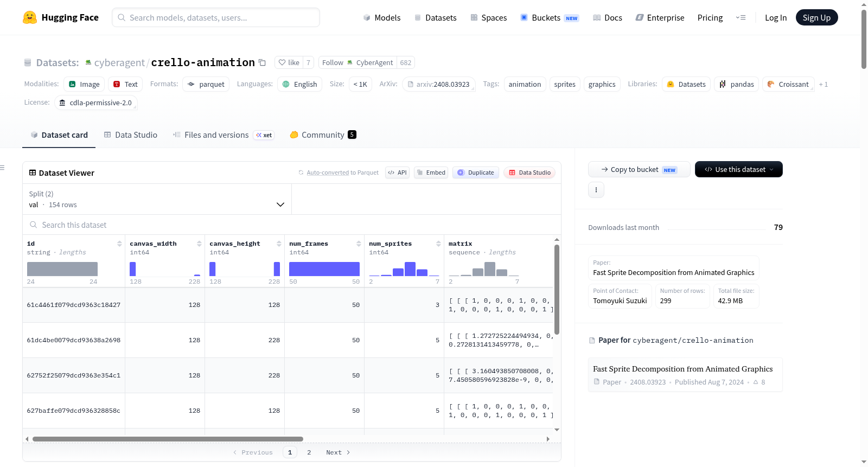
Task: Open the Text modality tag
Action: 125,84
